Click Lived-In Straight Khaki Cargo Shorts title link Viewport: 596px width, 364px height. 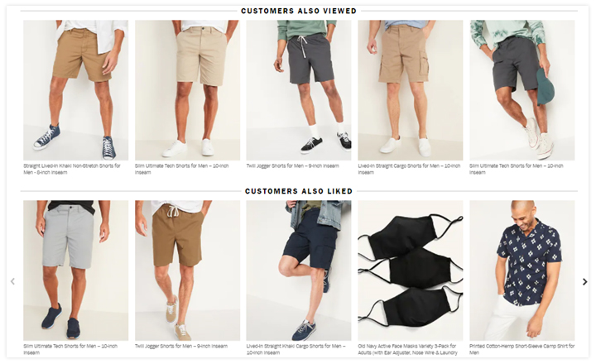296,350
